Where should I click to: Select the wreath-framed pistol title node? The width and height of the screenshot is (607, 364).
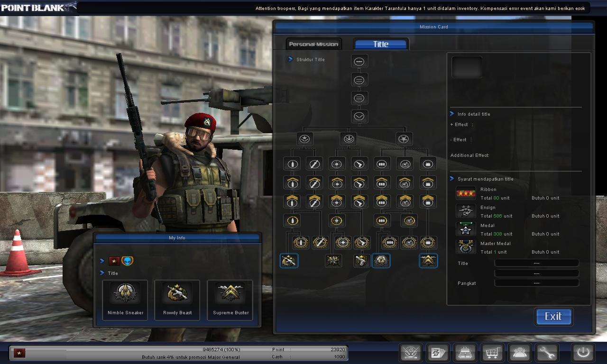362,243
